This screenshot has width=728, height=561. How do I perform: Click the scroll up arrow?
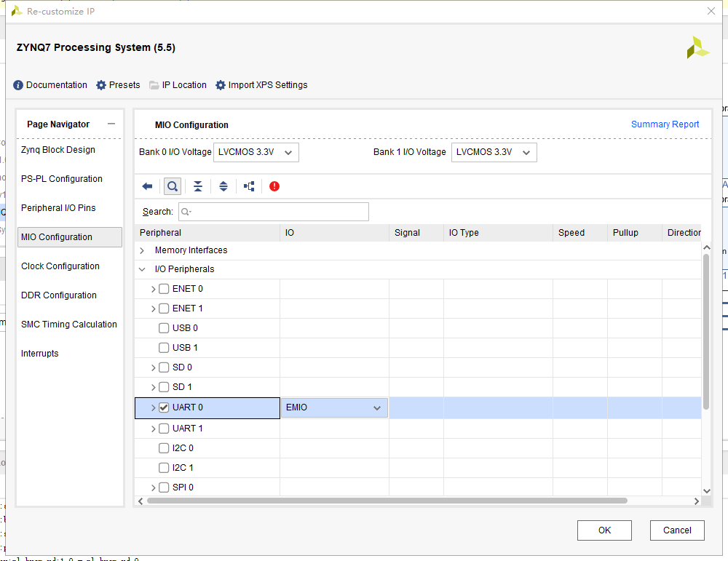pyautogui.click(x=707, y=248)
